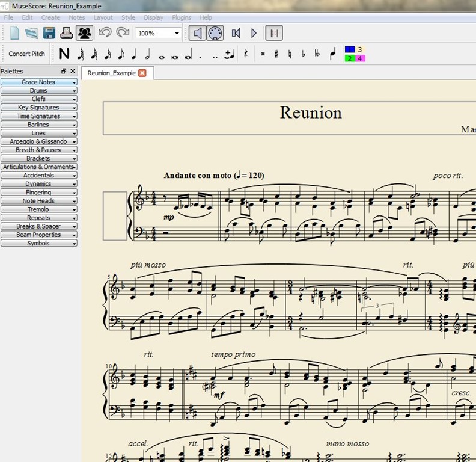Expand the Key Signatures palette
Image resolution: width=476 pixels, height=462 pixels.
(x=38, y=108)
